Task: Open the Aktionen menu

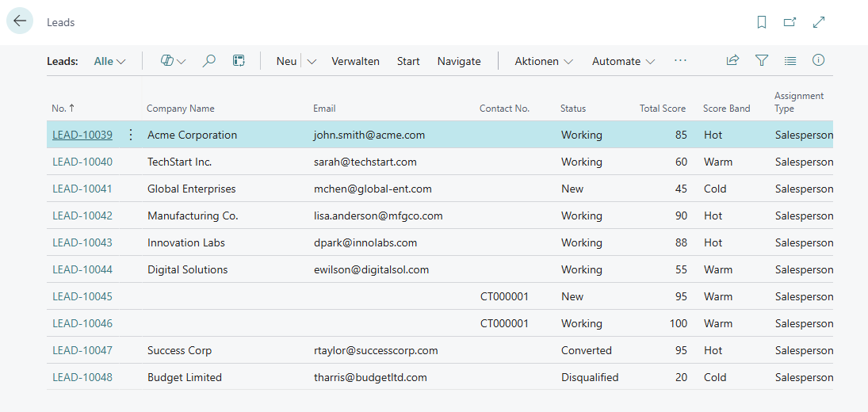Action: point(544,61)
